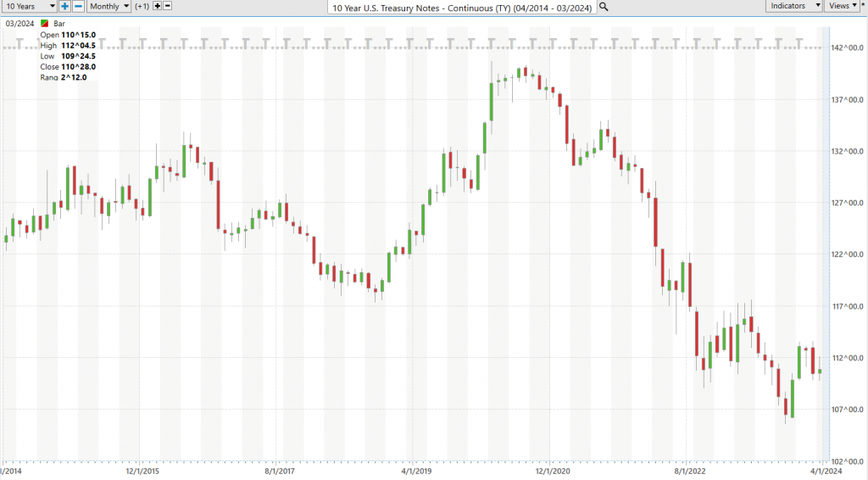Open the 10 Years time range dropdown

(x=29, y=6)
